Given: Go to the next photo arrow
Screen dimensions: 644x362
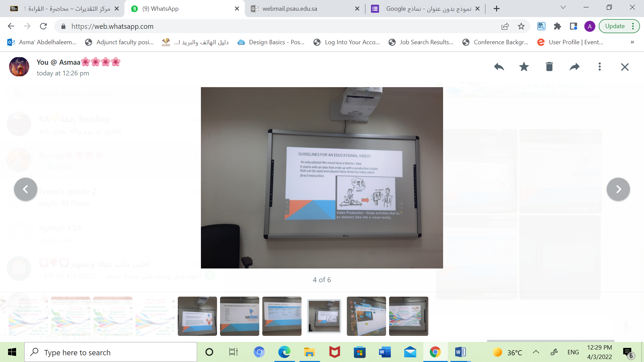Looking at the screenshot, I should 618,189.
